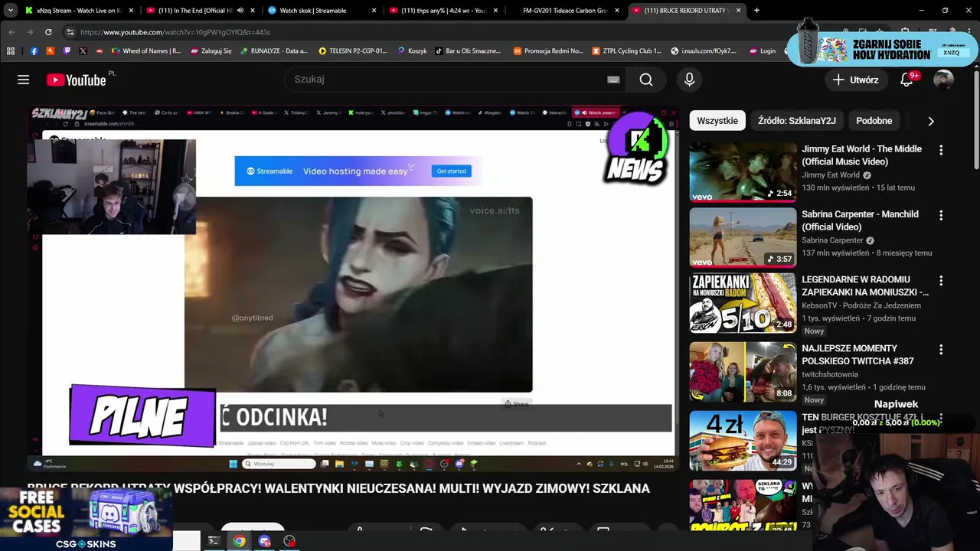Image resolution: width=980 pixels, height=551 pixels.
Task: Open Wheel of Names bookmark
Action: point(146,51)
